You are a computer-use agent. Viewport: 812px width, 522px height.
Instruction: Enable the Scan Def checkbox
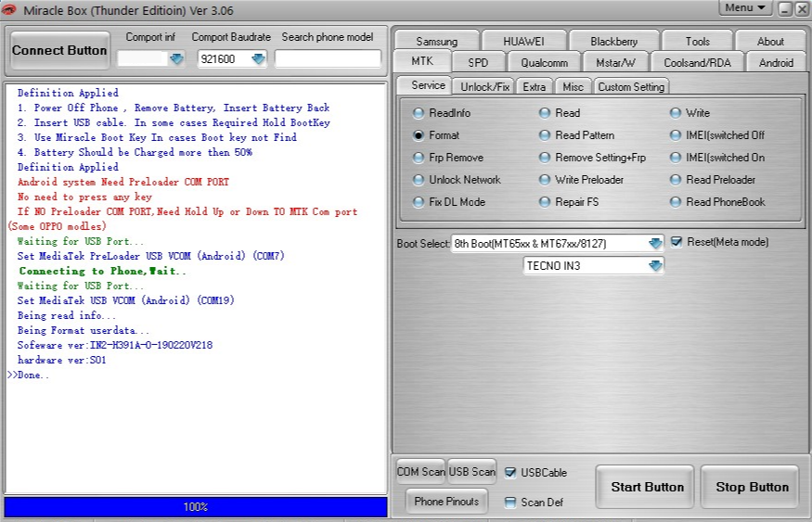click(x=510, y=502)
